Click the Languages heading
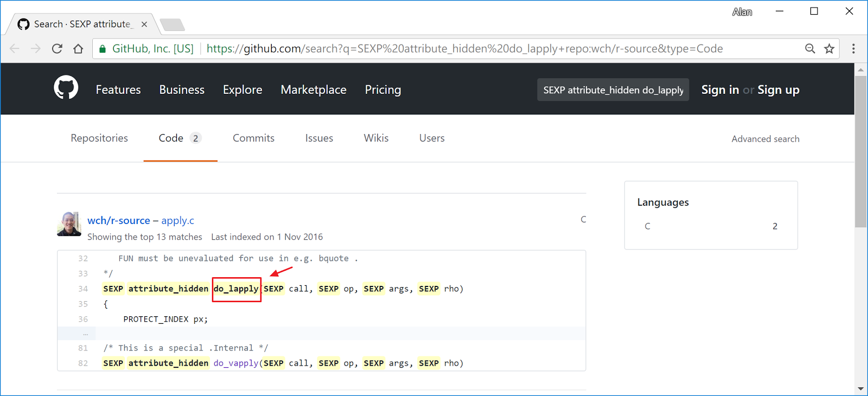The image size is (868, 396). 663,202
